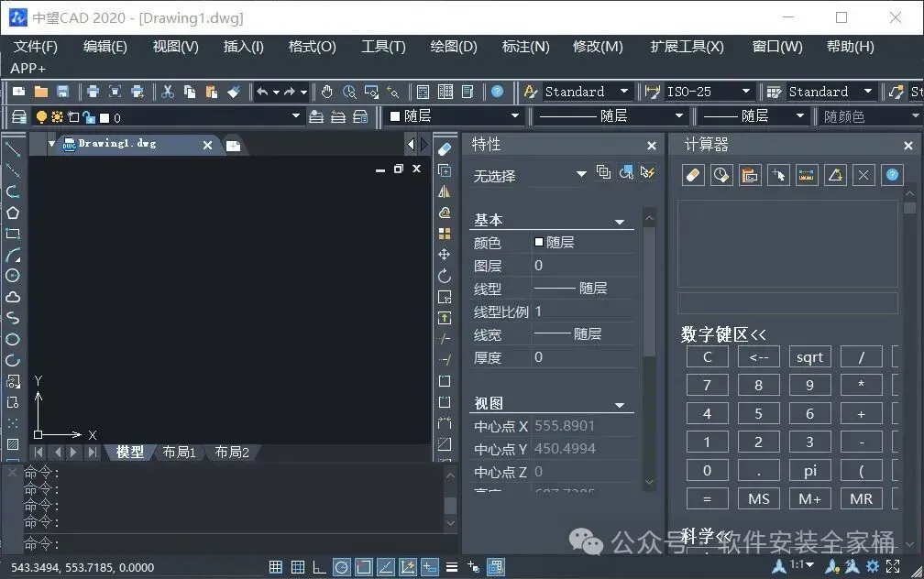Image resolution: width=924 pixels, height=579 pixels.
Task: Toggle Dynamic UCS in status bar
Action: [408, 566]
